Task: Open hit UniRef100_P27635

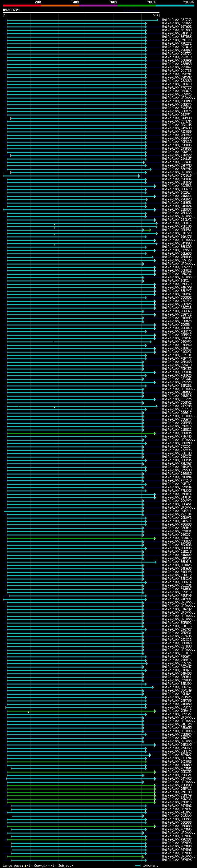Action: click(x=177, y=636)
